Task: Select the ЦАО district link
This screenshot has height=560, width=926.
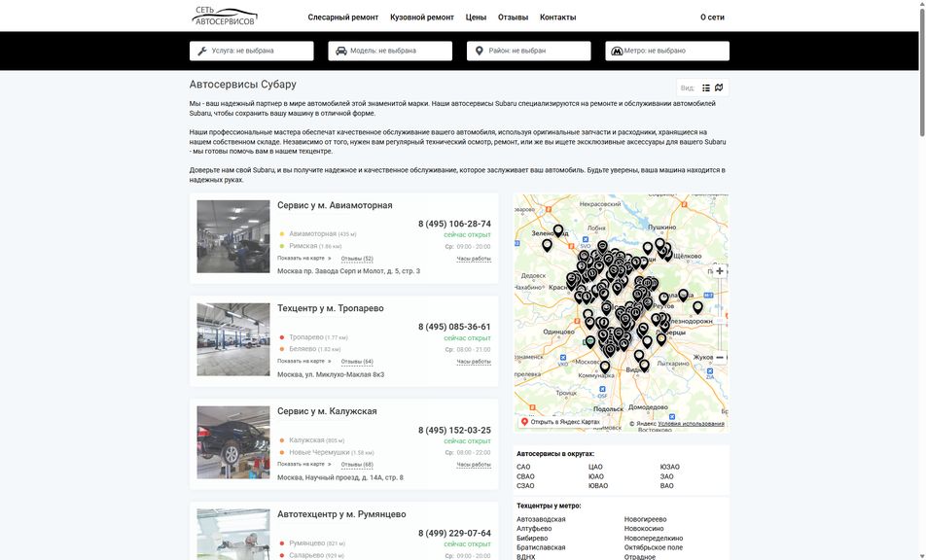Action: pyautogui.click(x=595, y=467)
